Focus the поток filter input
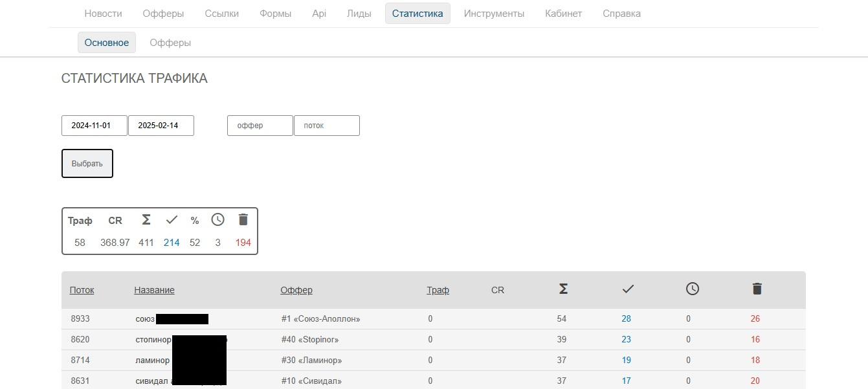The height and width of the screenshot is (389, 868). coord(327,126)
